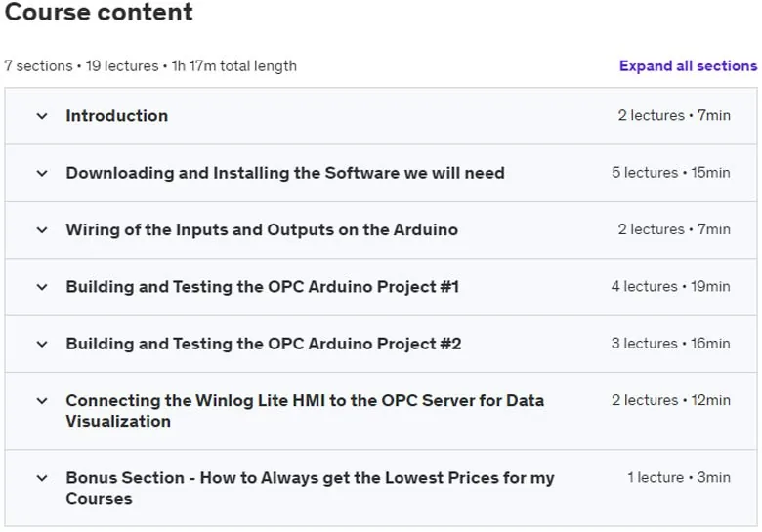
Task: Select Wiring of the Inputs and Outputs on the Arduino
Action: tap(262, 229)
